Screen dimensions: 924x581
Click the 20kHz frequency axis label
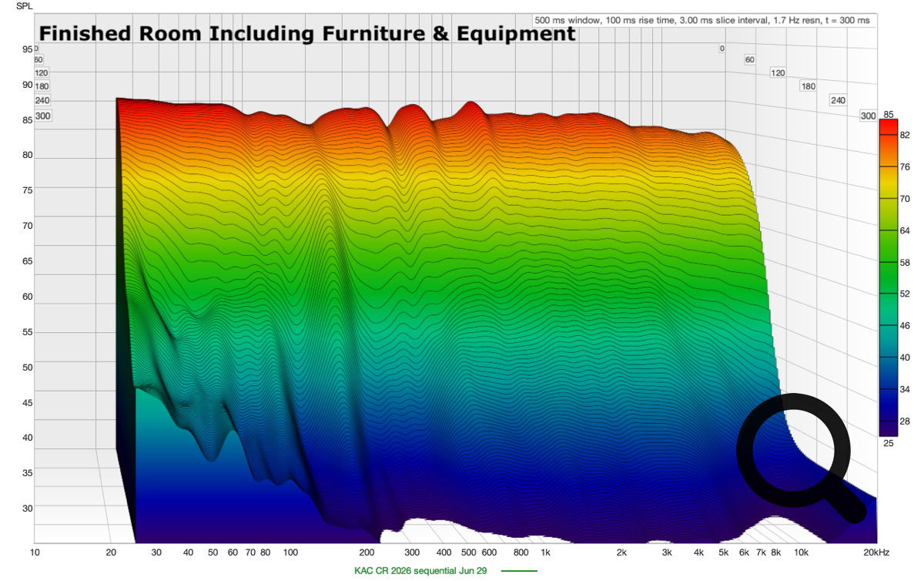(x=877, y=553)
